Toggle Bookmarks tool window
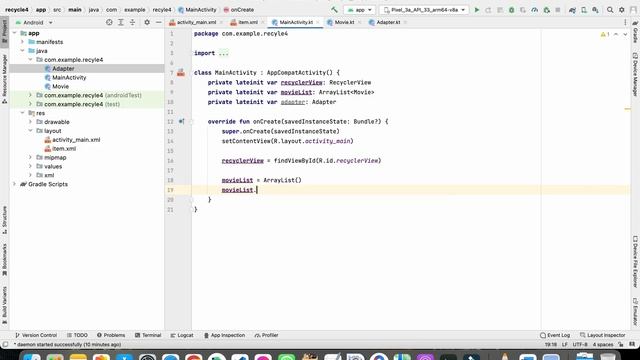This screenshot has width=640, height=360. tap(4, 260)
